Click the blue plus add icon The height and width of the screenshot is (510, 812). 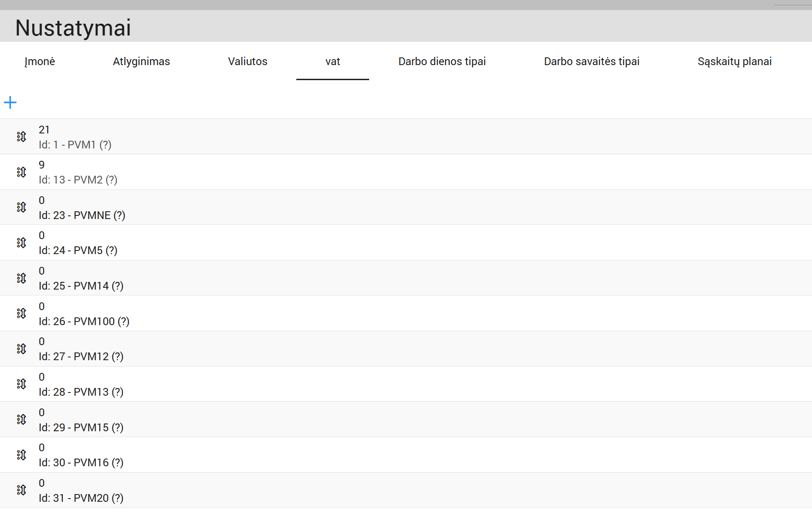10,102
